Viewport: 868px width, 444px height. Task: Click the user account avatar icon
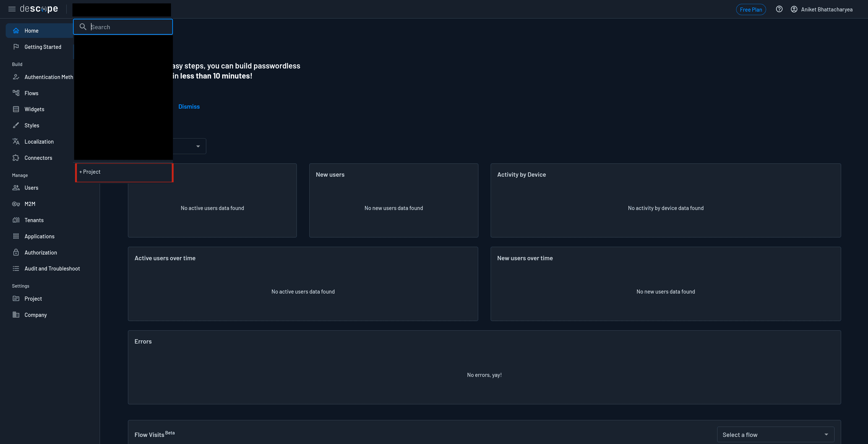click(794, 9)
